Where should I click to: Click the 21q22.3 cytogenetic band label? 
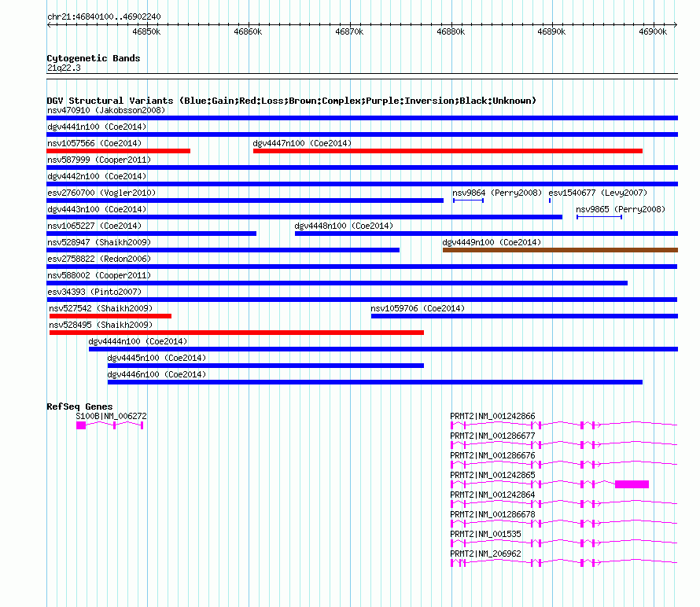click(x=64, y=68)
